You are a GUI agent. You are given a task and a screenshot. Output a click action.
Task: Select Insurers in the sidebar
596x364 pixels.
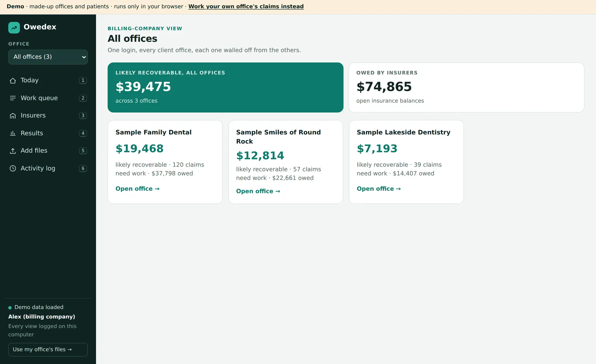coord(48,115)
